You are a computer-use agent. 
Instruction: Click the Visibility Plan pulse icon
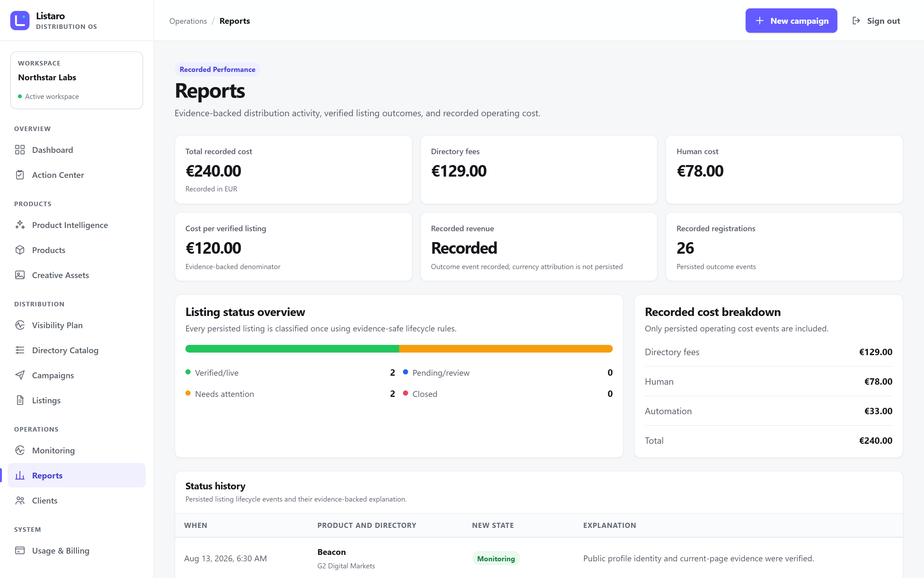pos(20,325)
